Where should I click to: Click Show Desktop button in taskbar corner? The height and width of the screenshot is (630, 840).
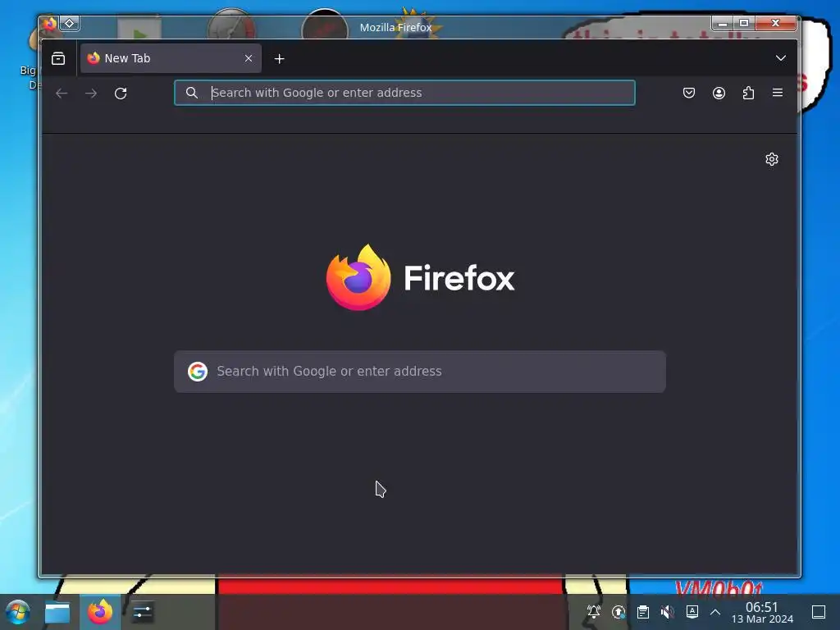point(819,612)
